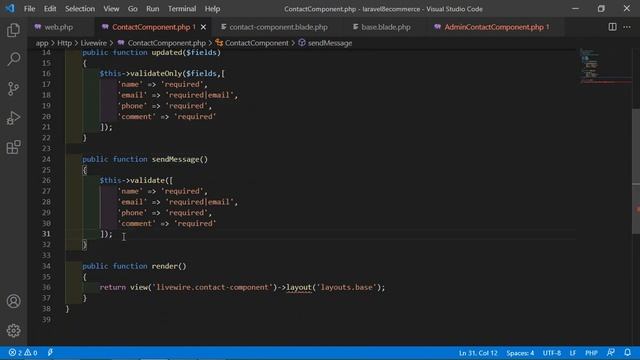640x360 pixels.
Task: Click 'Ln 31, Col 12' cursor position
Action: coord(478,353)
